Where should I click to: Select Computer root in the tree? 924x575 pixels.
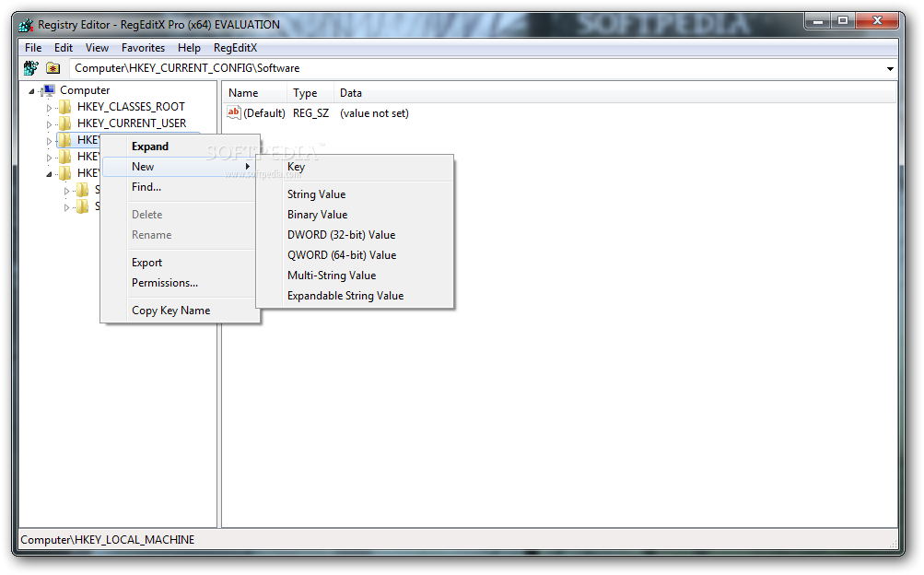pyautogui.click(x=85, y=90)
